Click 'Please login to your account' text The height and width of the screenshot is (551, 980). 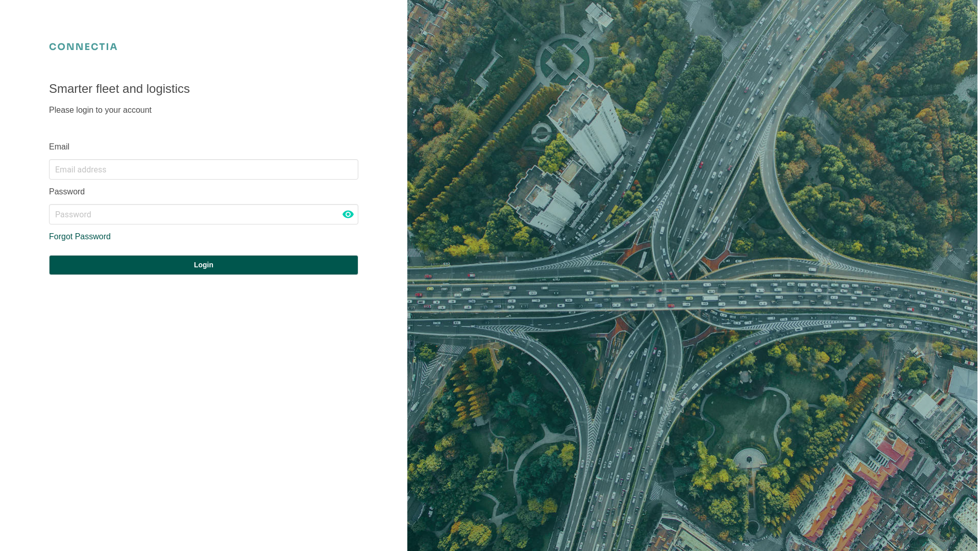100,110
